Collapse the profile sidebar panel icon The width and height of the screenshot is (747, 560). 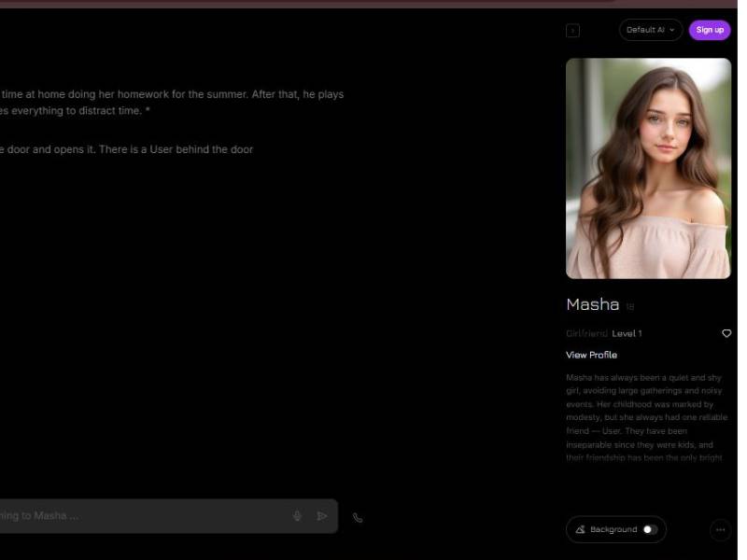pos(572,31)
